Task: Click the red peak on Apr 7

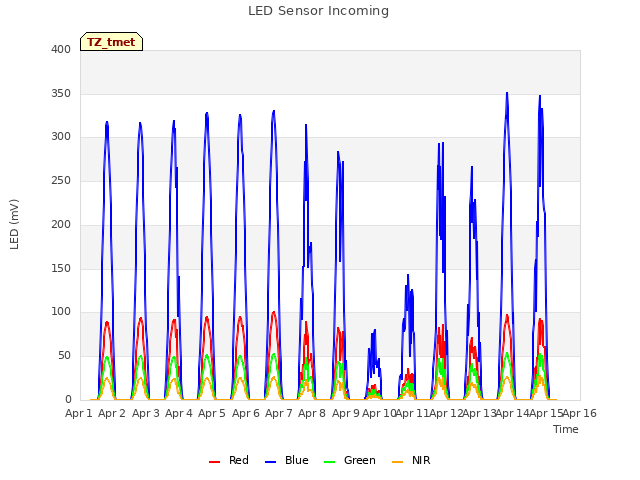Action: click(273, 312)
